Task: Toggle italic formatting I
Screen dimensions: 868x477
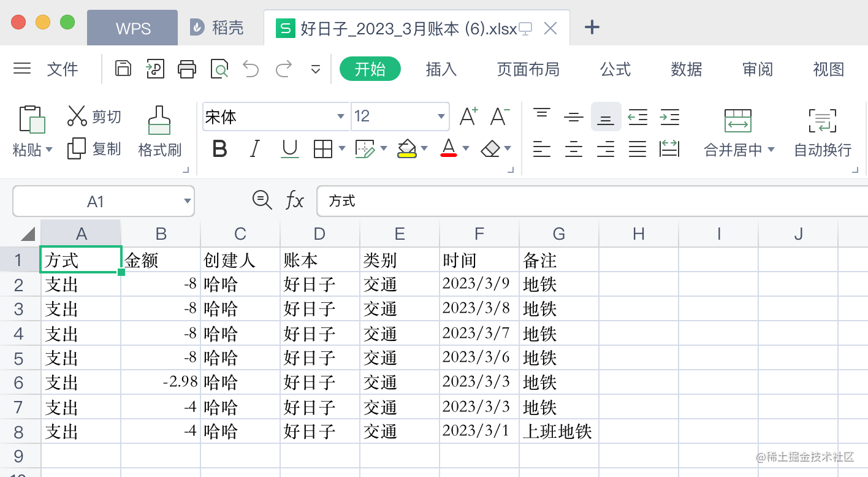Action: 254,148
